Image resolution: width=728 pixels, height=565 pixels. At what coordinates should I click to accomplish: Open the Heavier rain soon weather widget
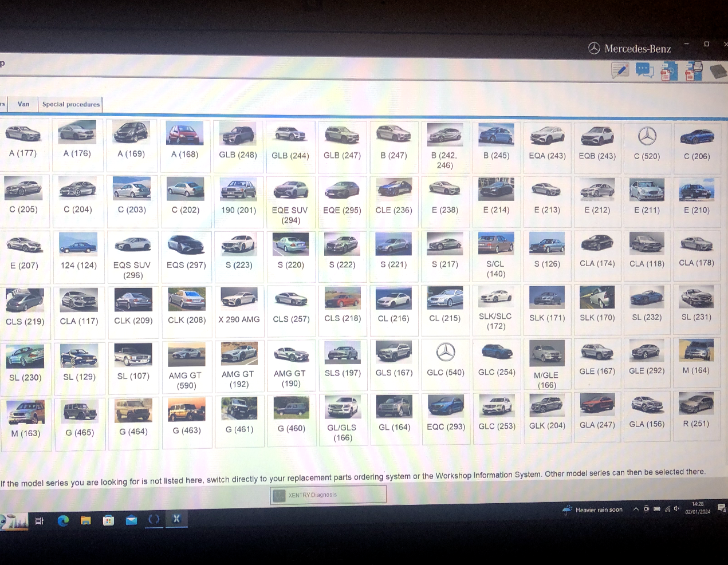click(593, 509)
